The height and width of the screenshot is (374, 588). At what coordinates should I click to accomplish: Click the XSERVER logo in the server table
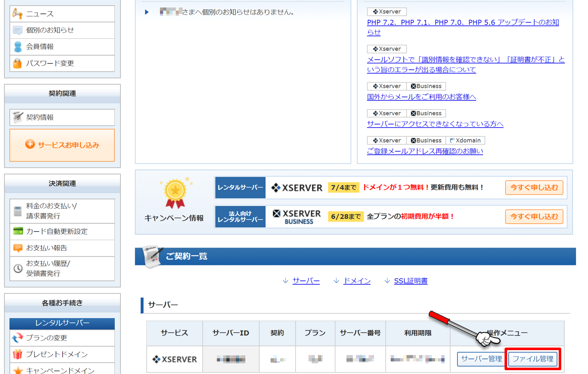coord(175,359)
